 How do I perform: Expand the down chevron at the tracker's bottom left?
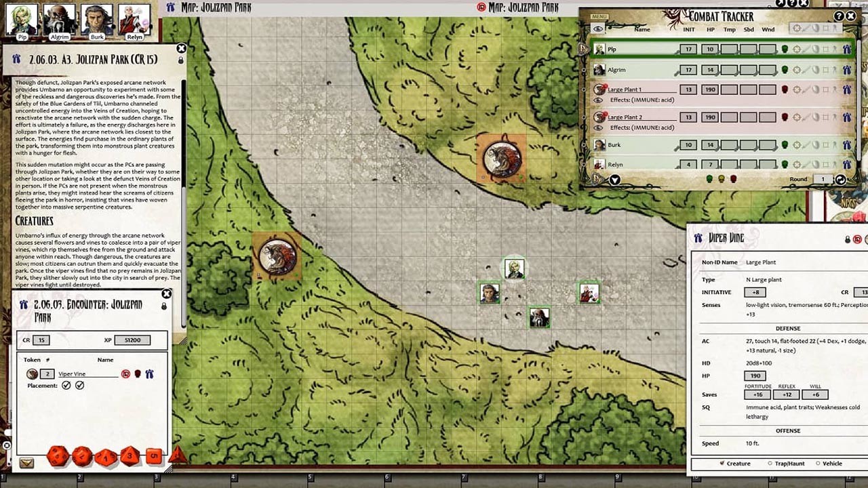614,180
